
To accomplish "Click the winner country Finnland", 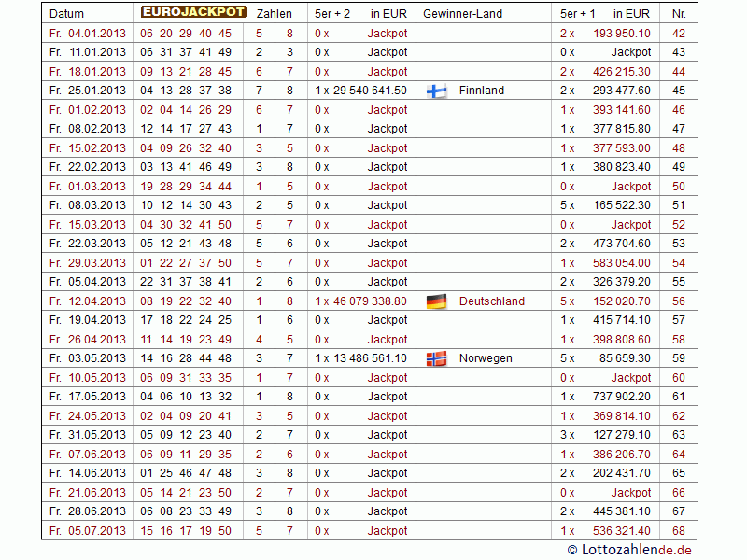I will 482,91.
